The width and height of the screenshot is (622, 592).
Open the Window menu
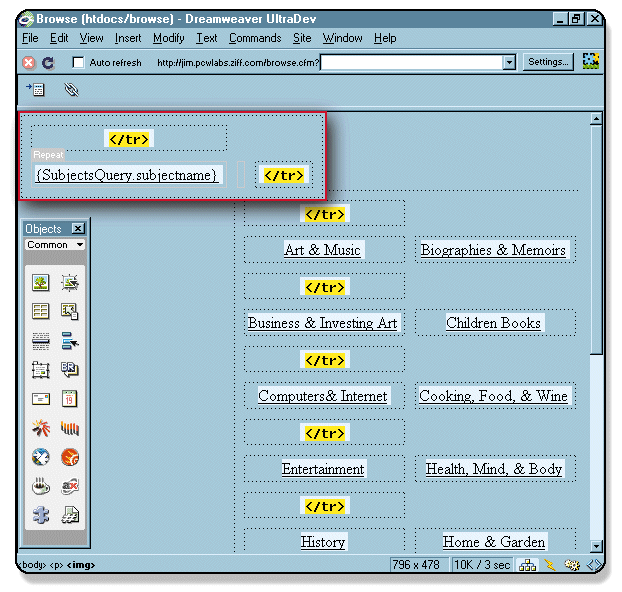pyautogui.click(x=342, y=38)
